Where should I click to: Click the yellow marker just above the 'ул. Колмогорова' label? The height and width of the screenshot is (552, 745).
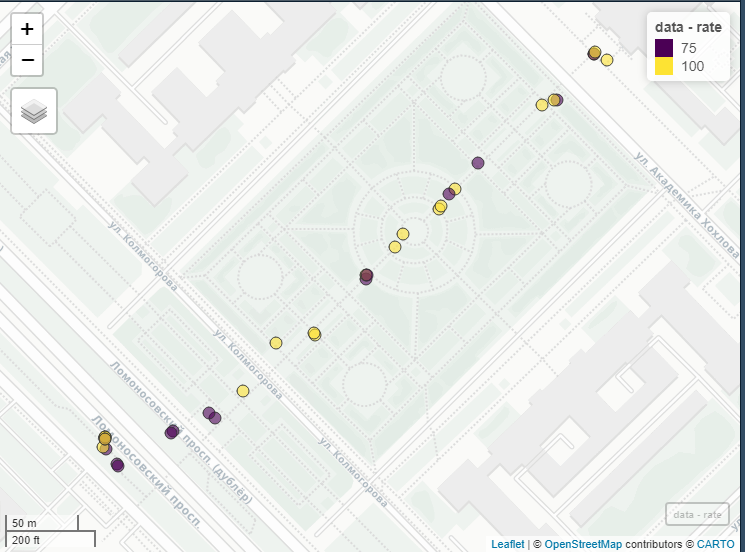click(276, 343)
